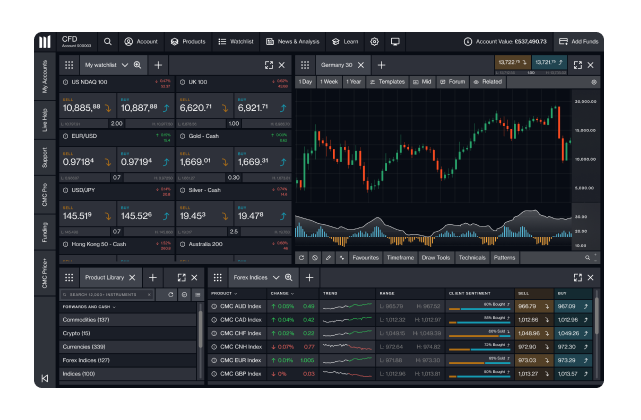This screenshot has width=641, height=420.
Task: Open the search magnifier in top bar
Action: [x=108, y=41]
